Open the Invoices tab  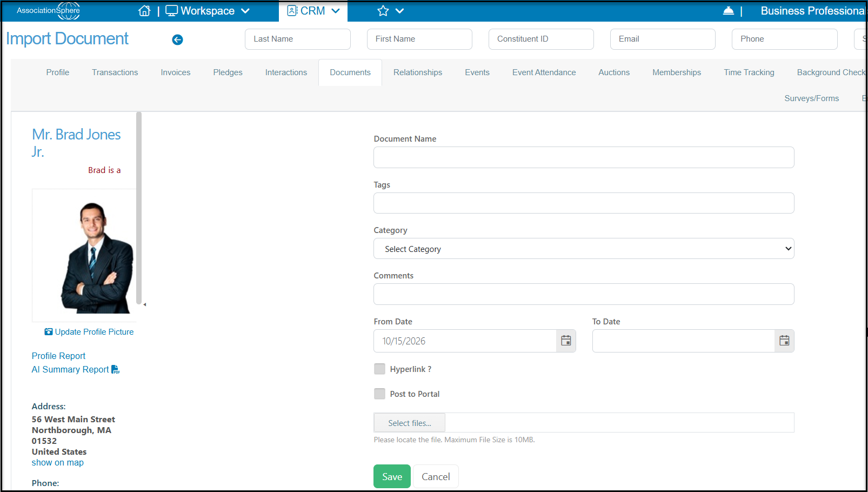[x=176, y=72]
